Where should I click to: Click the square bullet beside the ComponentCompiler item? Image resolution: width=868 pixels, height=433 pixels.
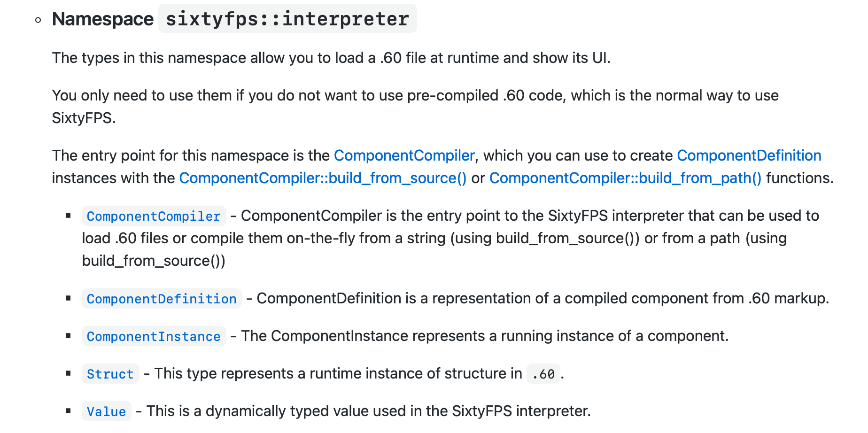pyautogui.click(x=69, y=216)
